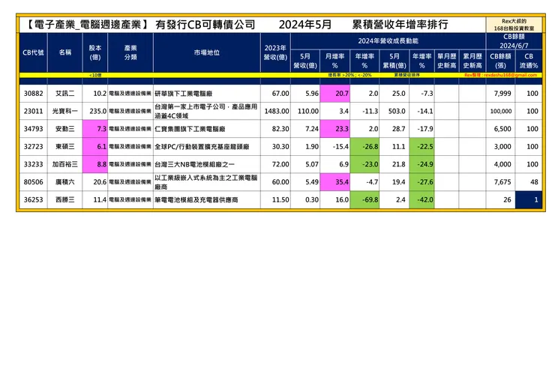555x392 pixels.
Task: Select cumulative growth cell -17.9
Action: [x=421, y=129]
